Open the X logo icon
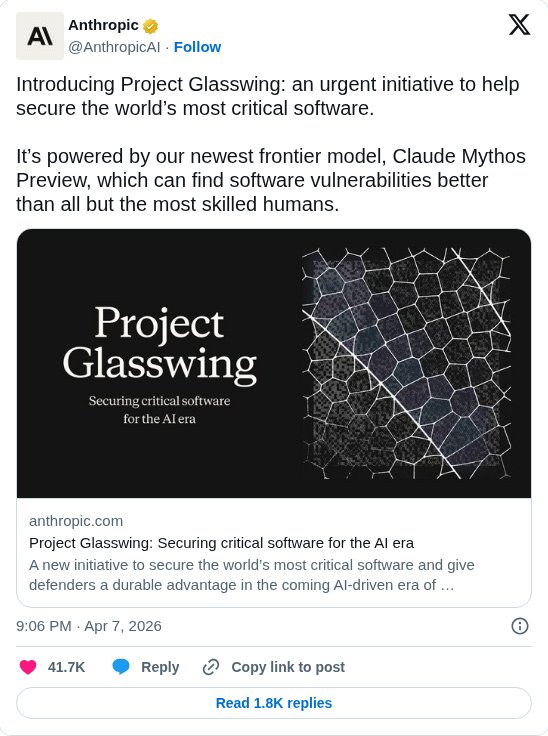The width and height of the screenshot is (548, 736). coord(519,24)
